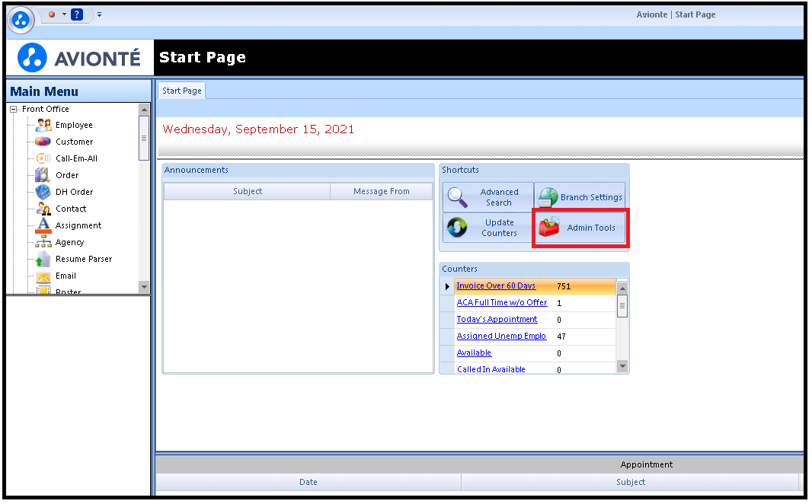Viewport: 812px width, 504px height.
Task: Open the Assignment icon in Main Menu
Action: pos(43,225)
